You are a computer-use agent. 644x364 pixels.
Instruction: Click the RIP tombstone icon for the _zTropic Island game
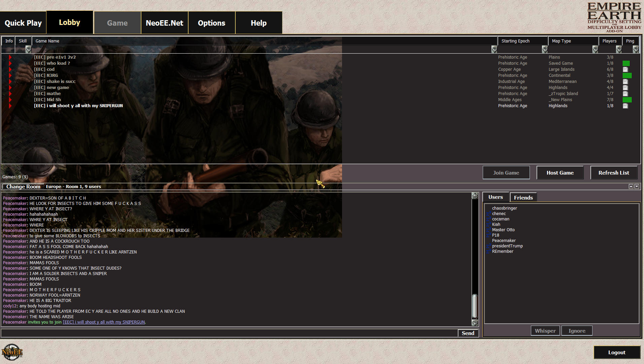(625, 94)
